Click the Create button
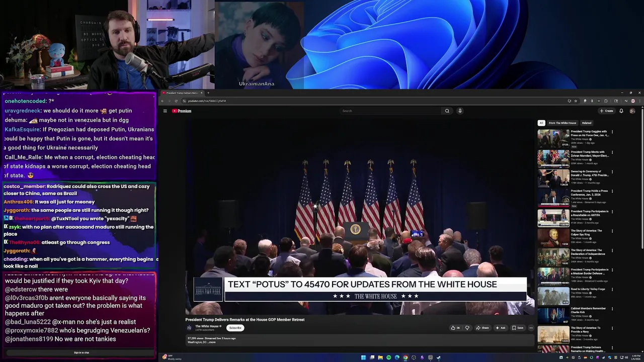 [606, 111]
